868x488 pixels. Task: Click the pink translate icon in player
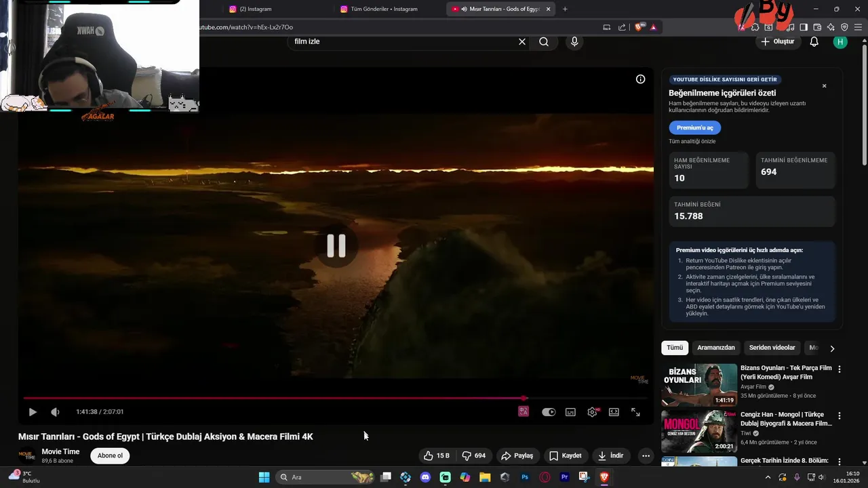tap(524, 411)
